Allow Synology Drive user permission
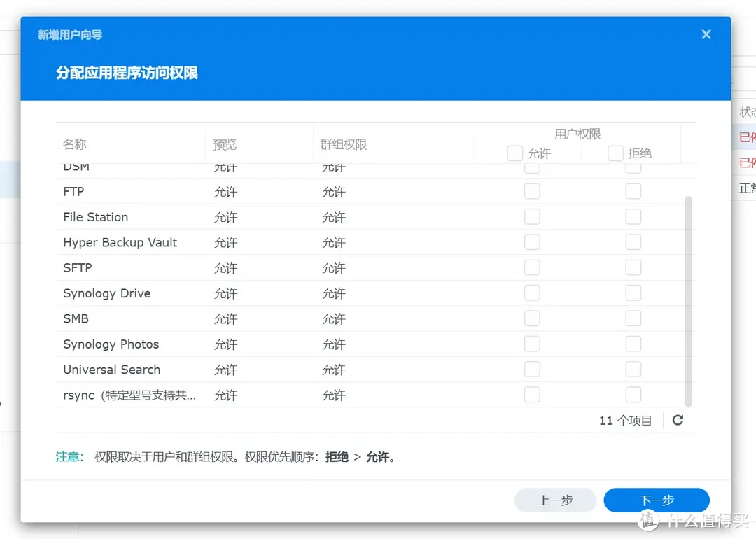Screen dimensions: 756x539 coord(532,293)
